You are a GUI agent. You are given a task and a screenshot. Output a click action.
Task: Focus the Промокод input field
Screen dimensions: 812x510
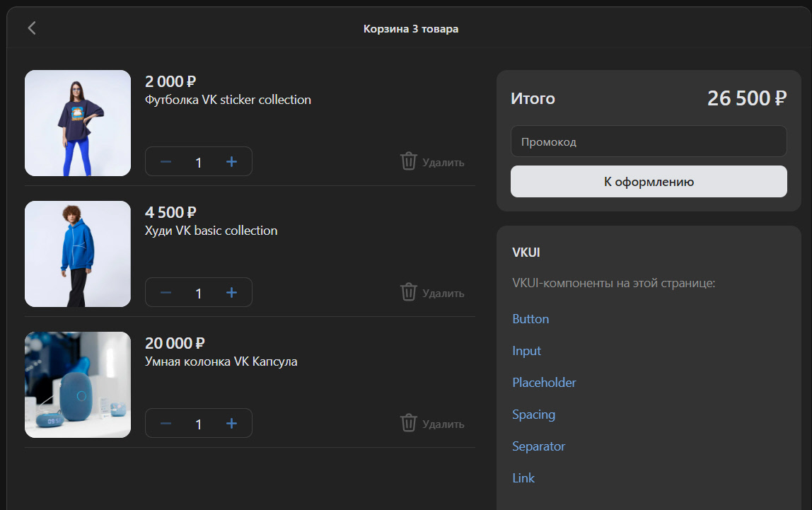coord(649,141)
